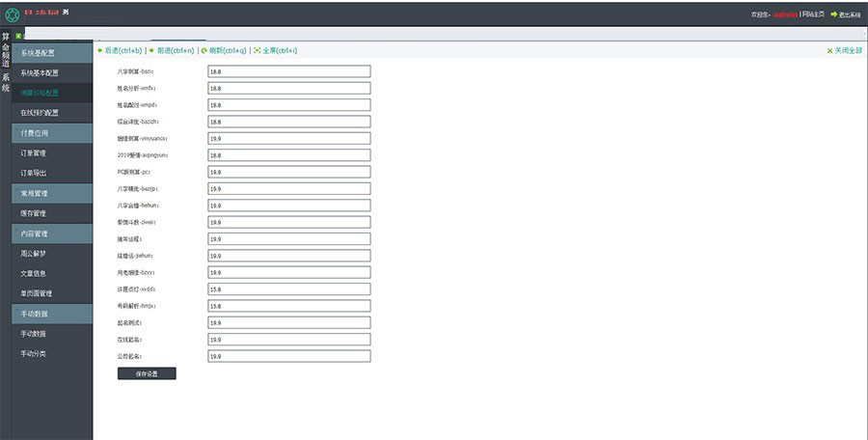Click the 刷新 refresh icon
Image resolution: width=868 pixels, height=440 pixels.
click(203, 50)
